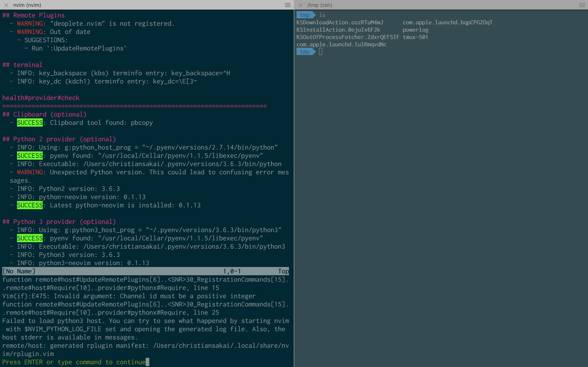Screen dimensions: 588x367
Task: Click the health#provider#check heading
Action: [41, 97]
